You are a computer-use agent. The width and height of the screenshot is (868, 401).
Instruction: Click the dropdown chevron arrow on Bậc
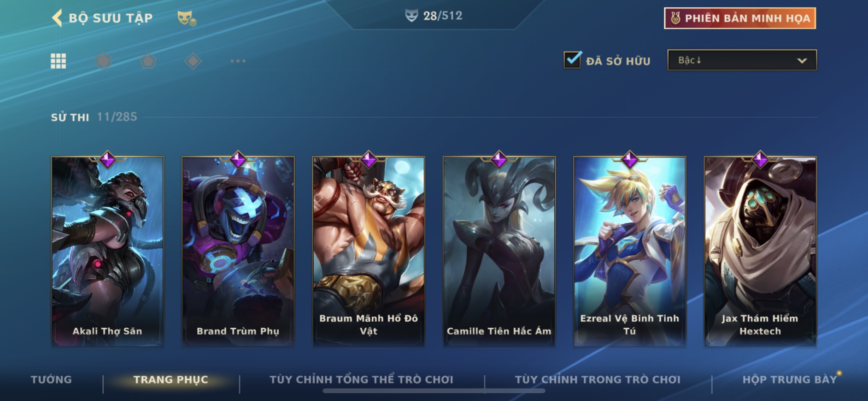(x=802, y=60)
